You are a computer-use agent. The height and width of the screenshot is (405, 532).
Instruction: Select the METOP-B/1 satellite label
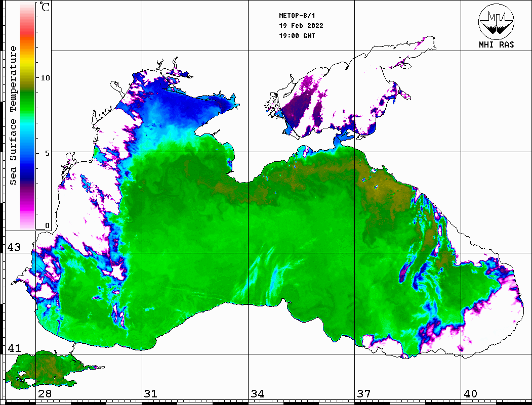tap(297, 16)
